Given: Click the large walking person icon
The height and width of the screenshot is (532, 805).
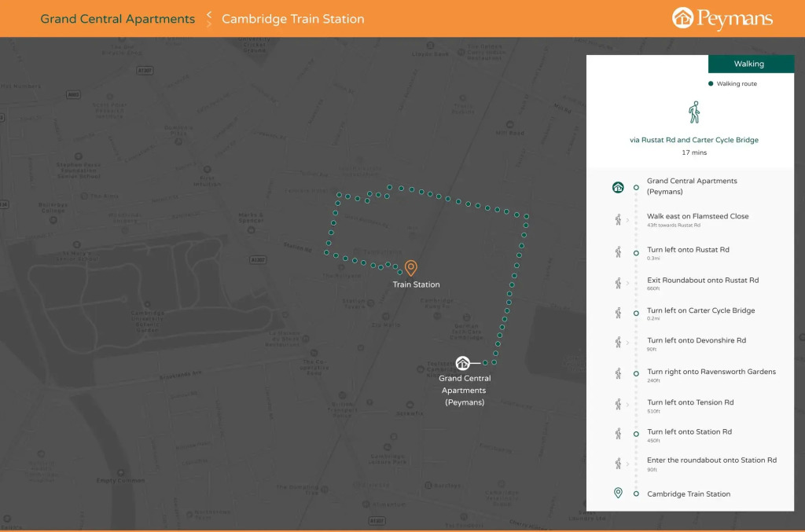Looking at the screenshot, I should (694, 112).
